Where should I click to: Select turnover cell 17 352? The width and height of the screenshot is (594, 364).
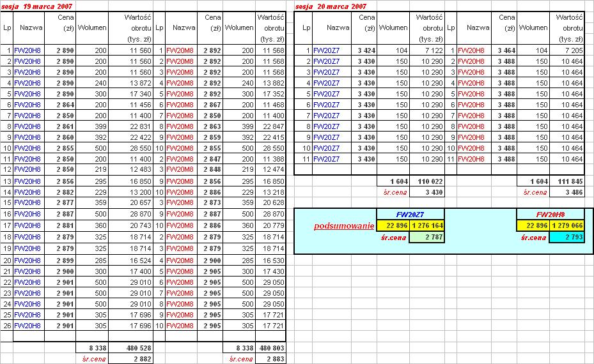click(270, 94)
